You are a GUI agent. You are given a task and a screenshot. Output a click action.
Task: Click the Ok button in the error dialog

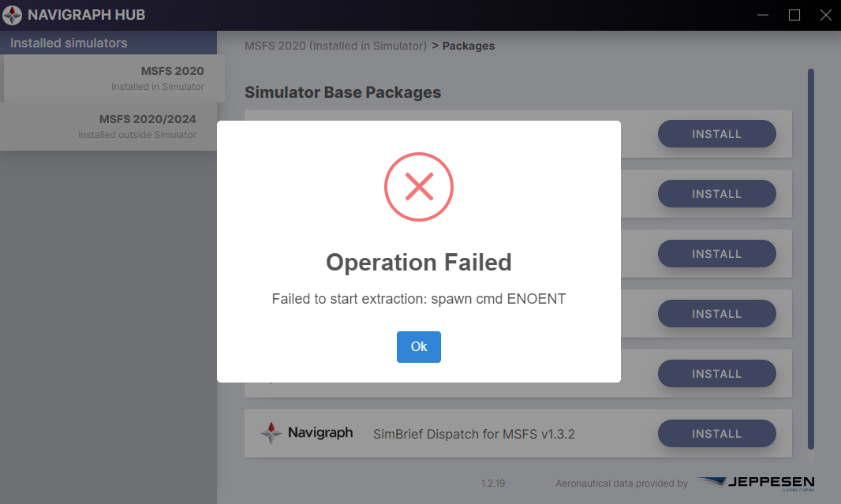click(418, 347)
